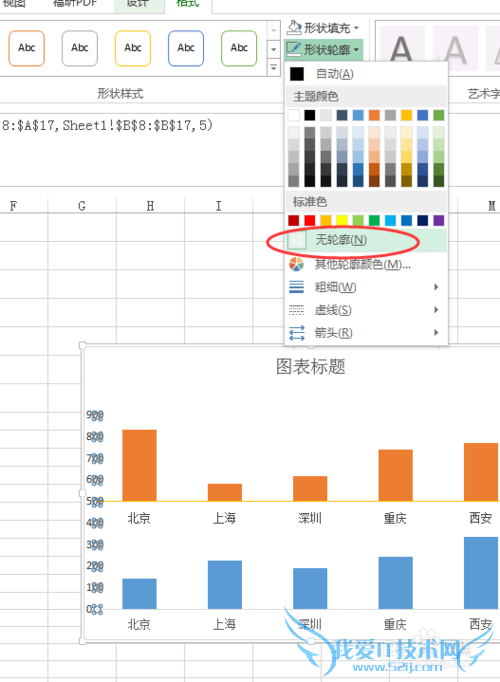
Task: Select the orange 北京 bar in chart
Action: [139, 465]
